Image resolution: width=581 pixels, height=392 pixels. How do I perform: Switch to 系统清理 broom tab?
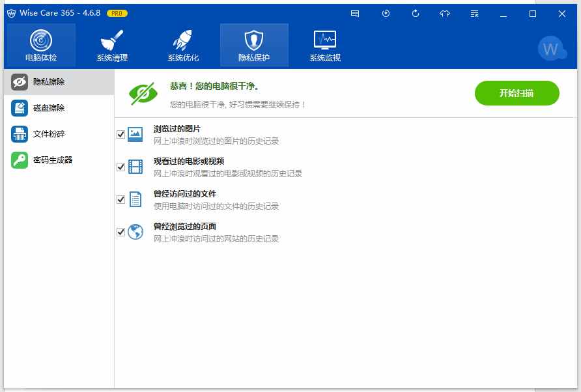point(112,45)
